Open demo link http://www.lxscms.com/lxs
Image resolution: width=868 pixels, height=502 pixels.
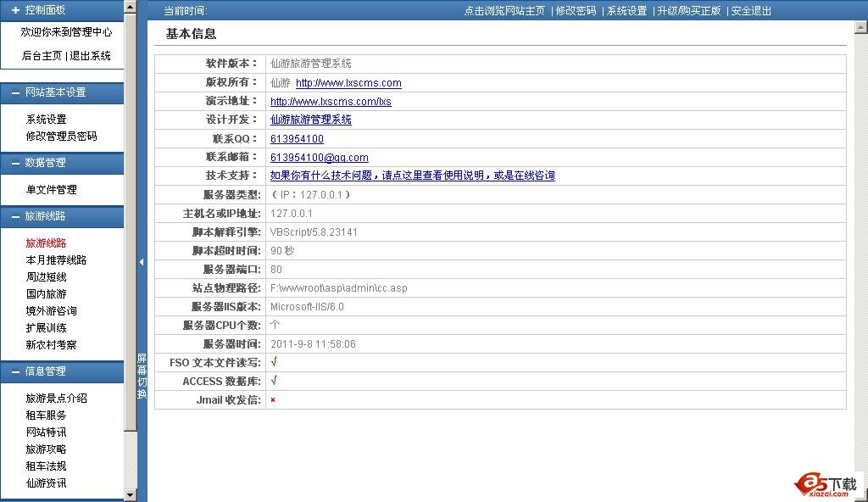331,102
